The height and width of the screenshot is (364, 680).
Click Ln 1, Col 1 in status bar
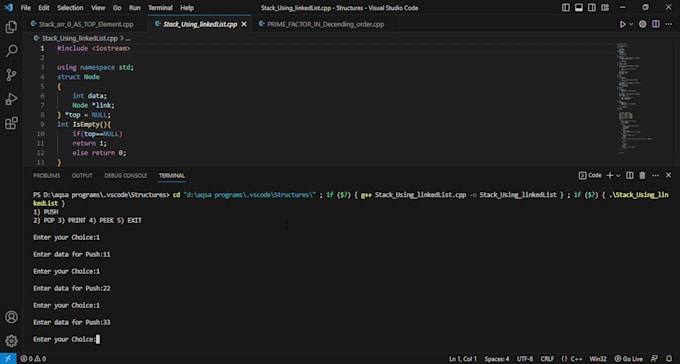pos(463,359)
